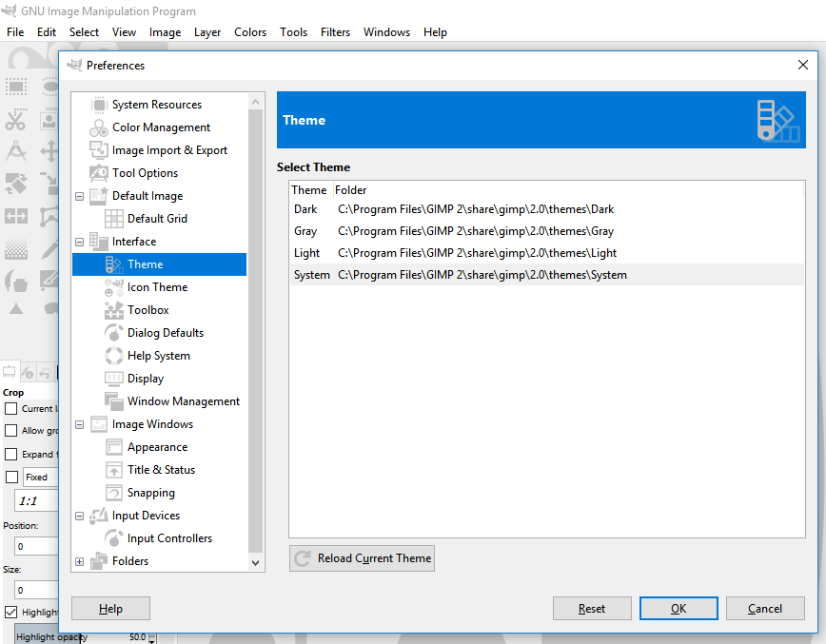Image resolution: width=826 pixels, height=644 pixels.
Task: Switch to the Device Status tab
Action: pos(28,373)
